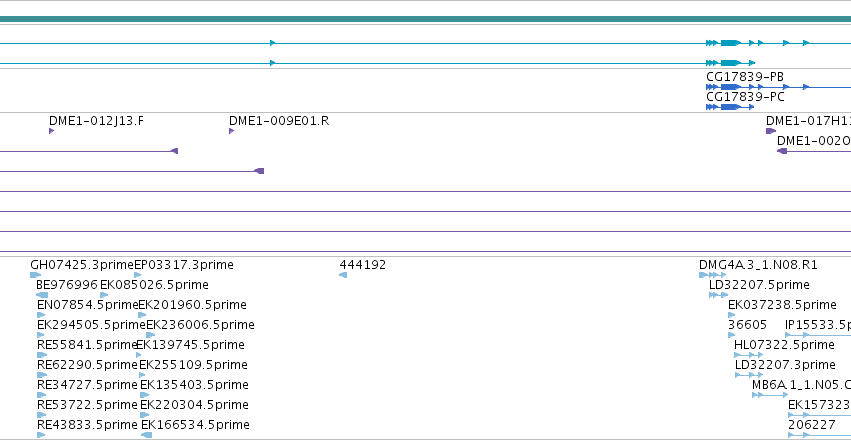Click the DME1-009E01.R feature arrow
The height and width of the screenshot is (440, 851).
(x=231, y=131)
